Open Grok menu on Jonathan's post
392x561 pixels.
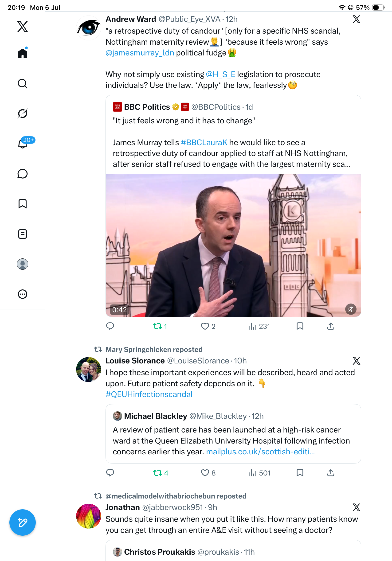(x=356, y=507)
